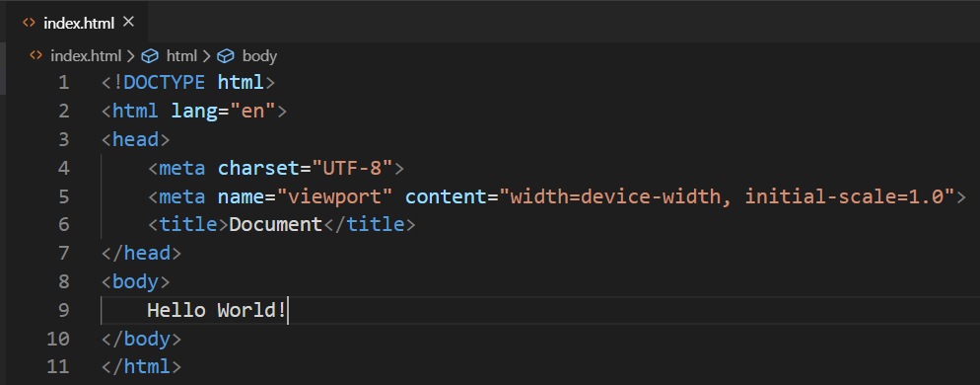Place cursor in the Hello World! text

217,310
